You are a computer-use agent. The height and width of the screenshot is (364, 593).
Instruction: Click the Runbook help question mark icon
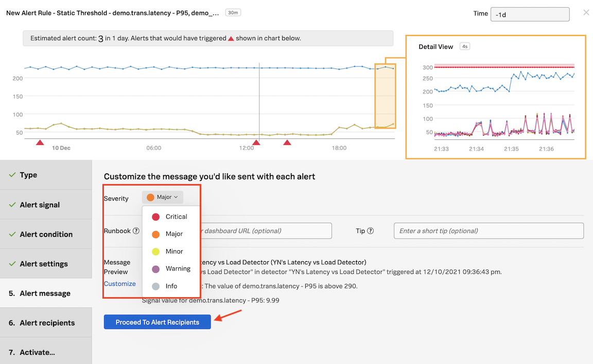[136, 231]
